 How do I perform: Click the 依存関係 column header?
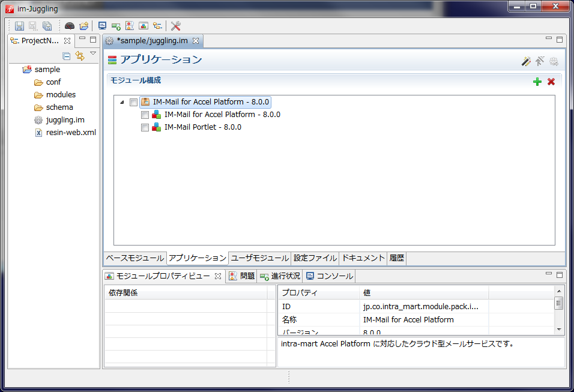[186, 293]
